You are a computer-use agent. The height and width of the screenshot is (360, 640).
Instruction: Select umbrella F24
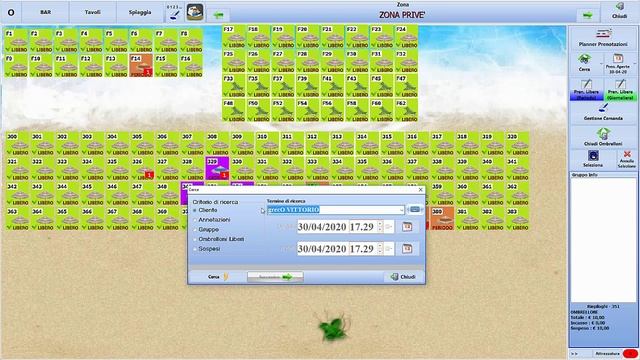[406, 37]
